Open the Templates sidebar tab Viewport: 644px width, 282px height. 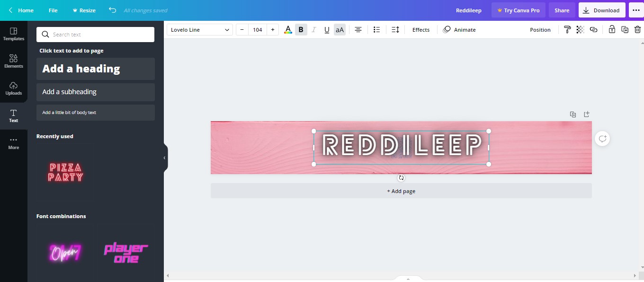[x=13, y=34]
